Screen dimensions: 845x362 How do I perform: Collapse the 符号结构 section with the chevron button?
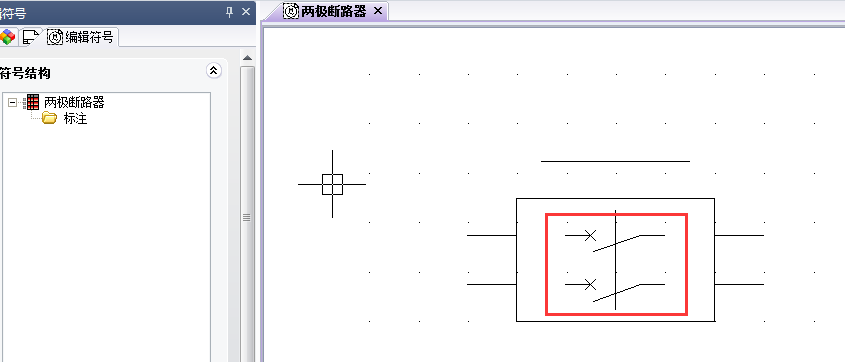click(x=214, y=71)
